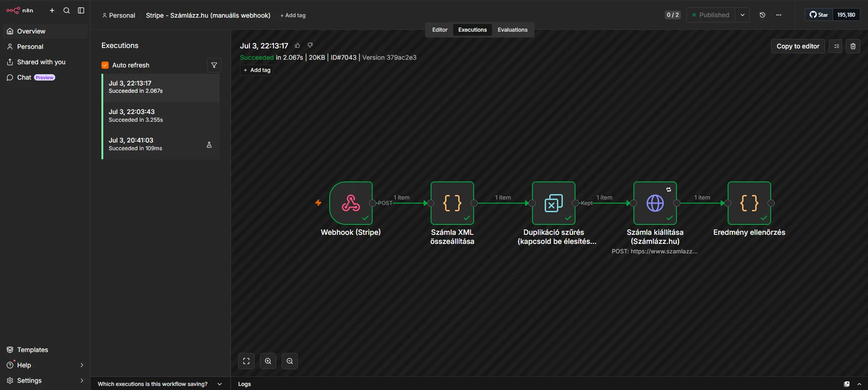Click ID#7043 execution detail
This screenshot has height=390, width=868.
click(x=343, y=57)
